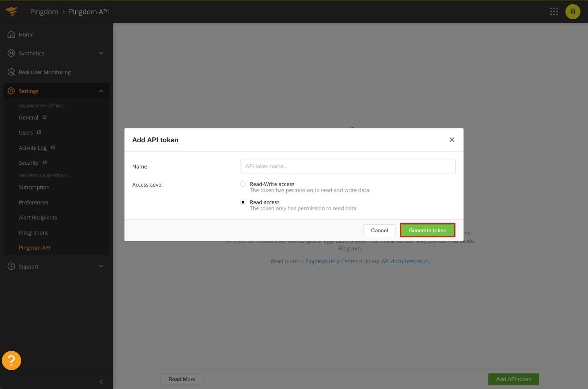Click Cancel in the dialog
Image resolution: width=588 pixels, height=389 pixels.
pos(379,230)
